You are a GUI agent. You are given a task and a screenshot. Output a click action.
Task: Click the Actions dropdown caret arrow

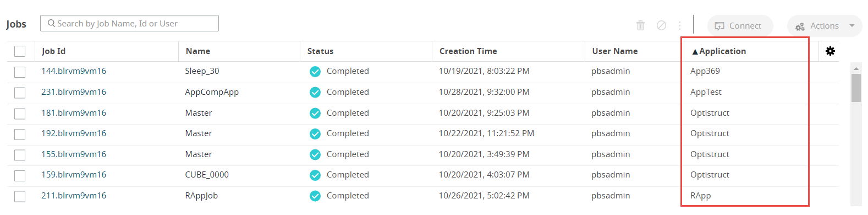pos(852,26)
